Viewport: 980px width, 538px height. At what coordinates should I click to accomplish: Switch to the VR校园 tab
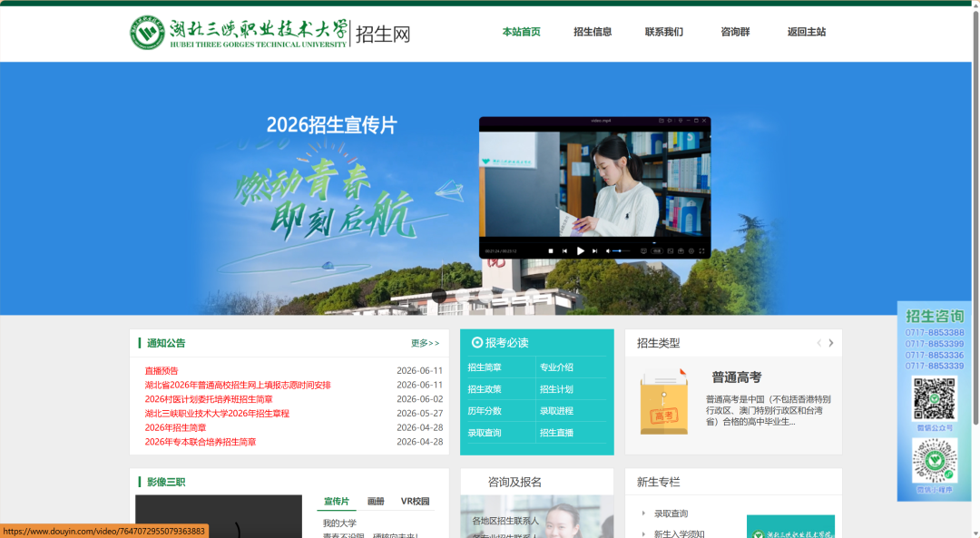coord(415,501)
